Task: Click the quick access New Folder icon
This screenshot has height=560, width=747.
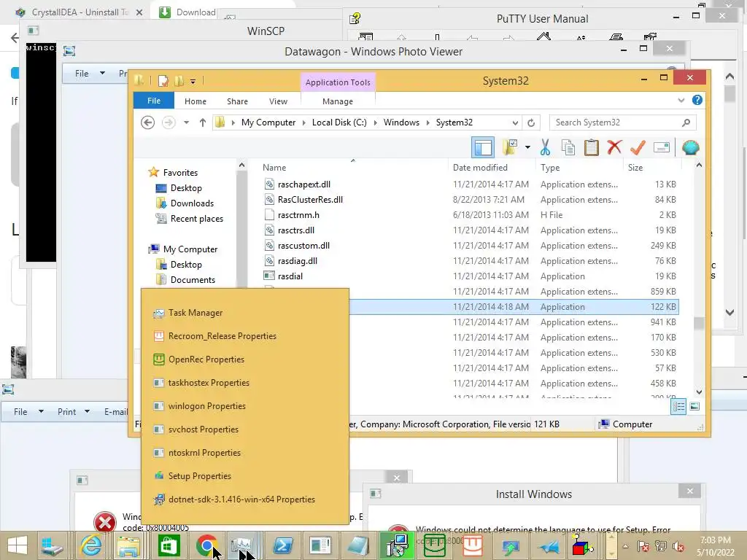Action: pyautogui.click(x=179, y=81)
